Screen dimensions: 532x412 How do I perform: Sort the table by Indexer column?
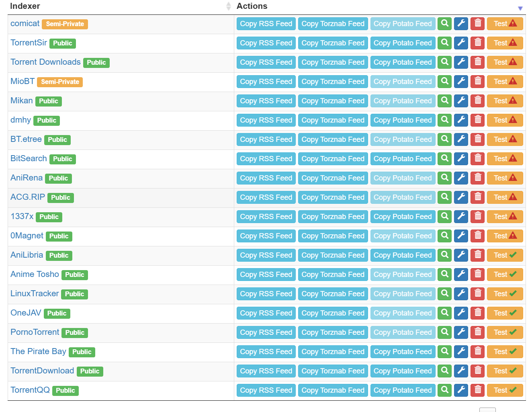[x=228, y=6]
